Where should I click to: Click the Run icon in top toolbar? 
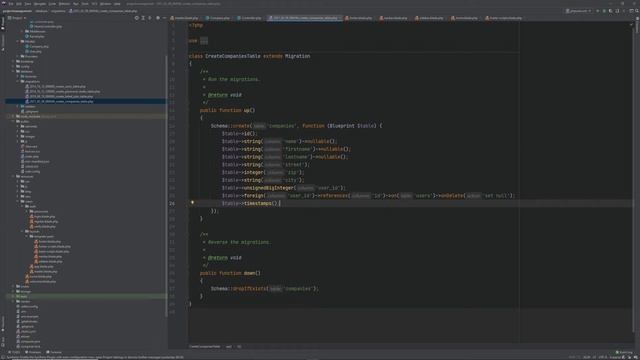598,11
